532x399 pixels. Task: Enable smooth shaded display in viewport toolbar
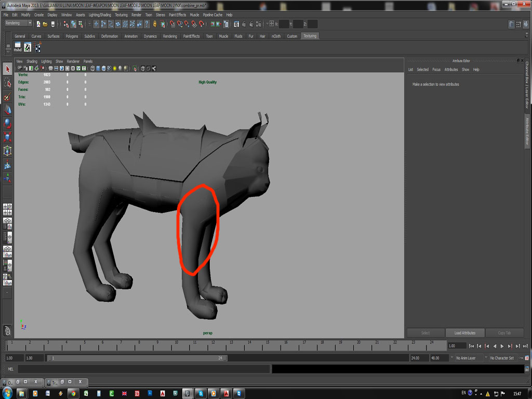98,68
